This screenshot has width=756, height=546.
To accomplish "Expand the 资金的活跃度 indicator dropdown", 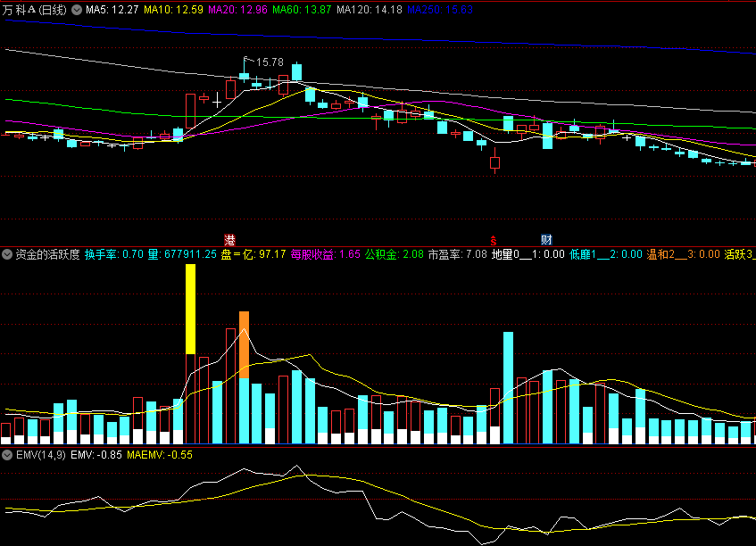I will coord(7,254).
